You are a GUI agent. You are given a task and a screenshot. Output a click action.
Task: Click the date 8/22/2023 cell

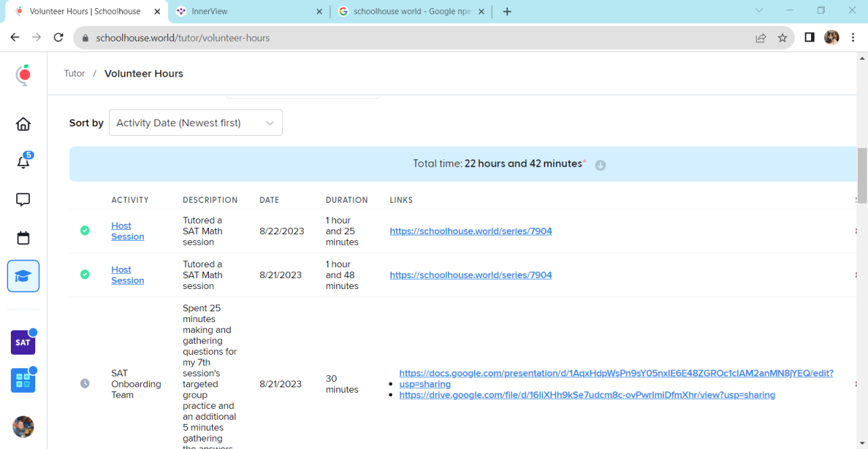[281, 231]
